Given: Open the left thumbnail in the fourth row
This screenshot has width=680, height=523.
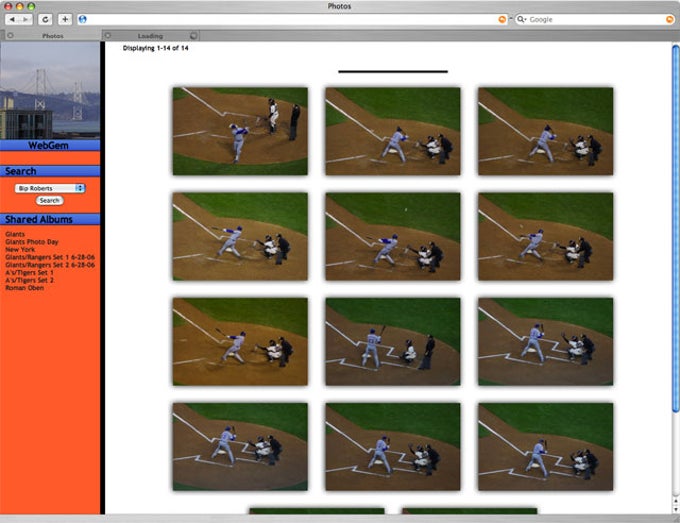Looking at the screenshot, I should pyautogui.click(x=240, y=447).
